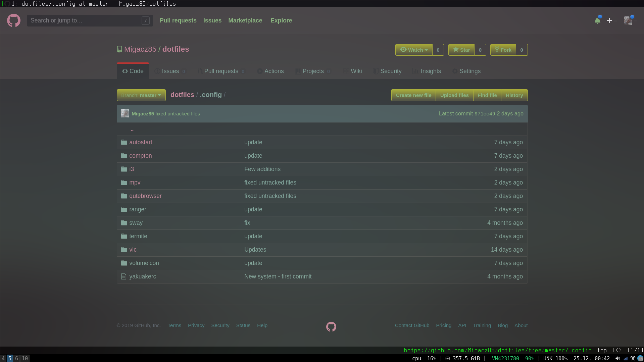Viewport: 644px width, 362px height.
Task: Click the i3 folder icon
Action: (124, 169)
